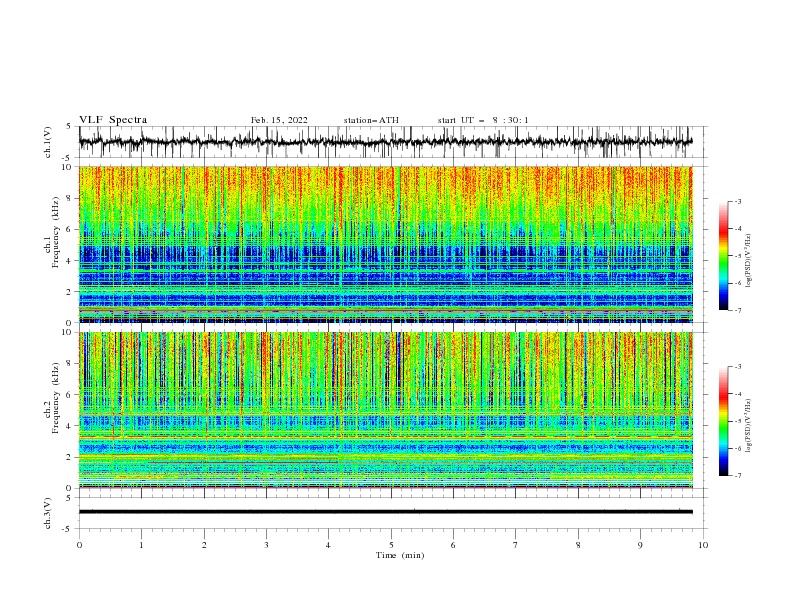This screenshot has height=612, width=792.
Task: Click the time axis tick label "4"
Action: click(x=328, y=545)
